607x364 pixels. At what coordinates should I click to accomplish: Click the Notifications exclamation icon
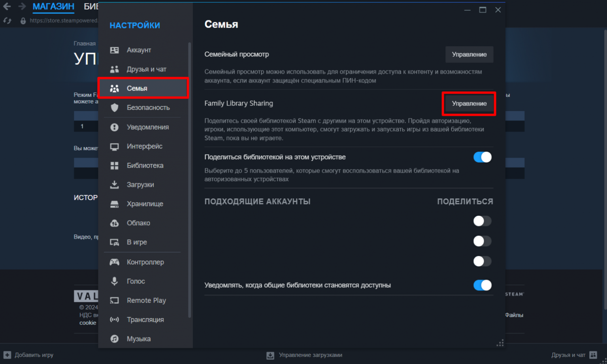coord(114,127)
